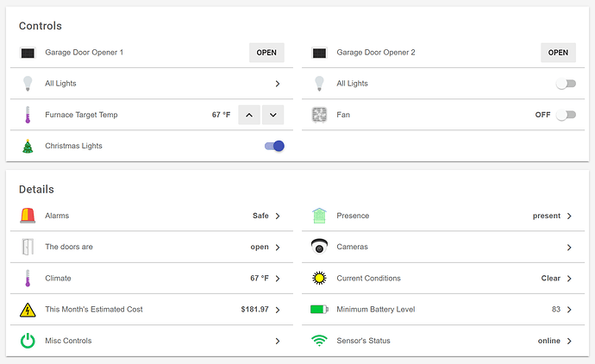Enable the right-side All Lights toggle
Screen dimensions: 595x364
click(x=565, y=84)
